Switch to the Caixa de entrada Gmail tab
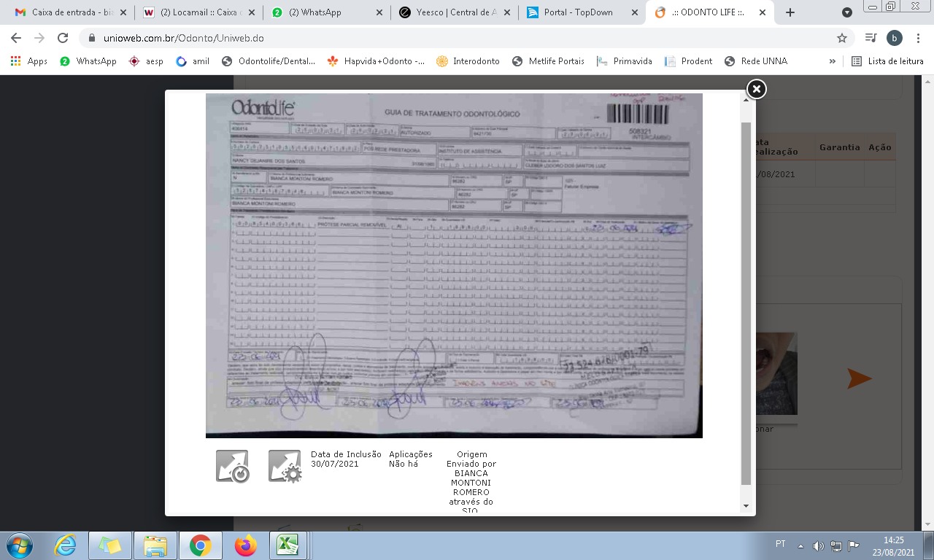This screenshot has width=934, height=560. point(71,12)
